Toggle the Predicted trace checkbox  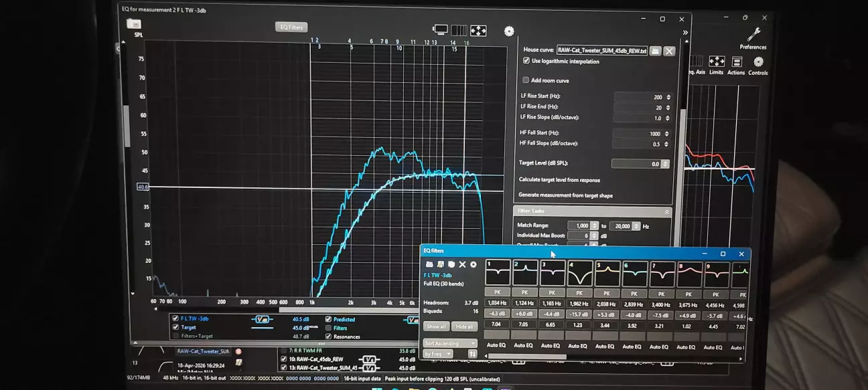(x=328, y=319)
